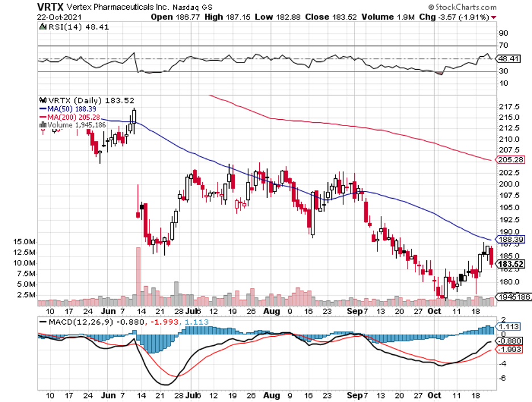532x402 pixels.
Task: Click the Volume legend bar icon
Action: click(43, 125)
